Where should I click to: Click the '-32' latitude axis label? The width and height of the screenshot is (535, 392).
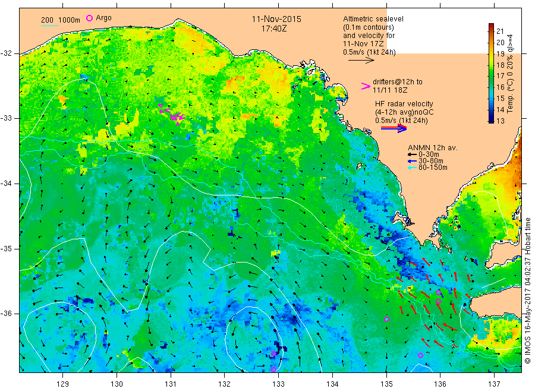point(7,53)
